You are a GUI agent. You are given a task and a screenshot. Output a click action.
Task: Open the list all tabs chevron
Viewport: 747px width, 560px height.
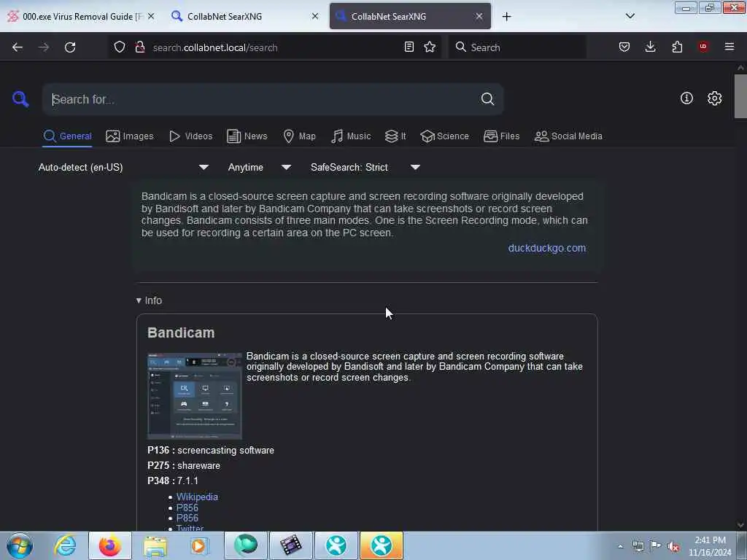[630, 16]
